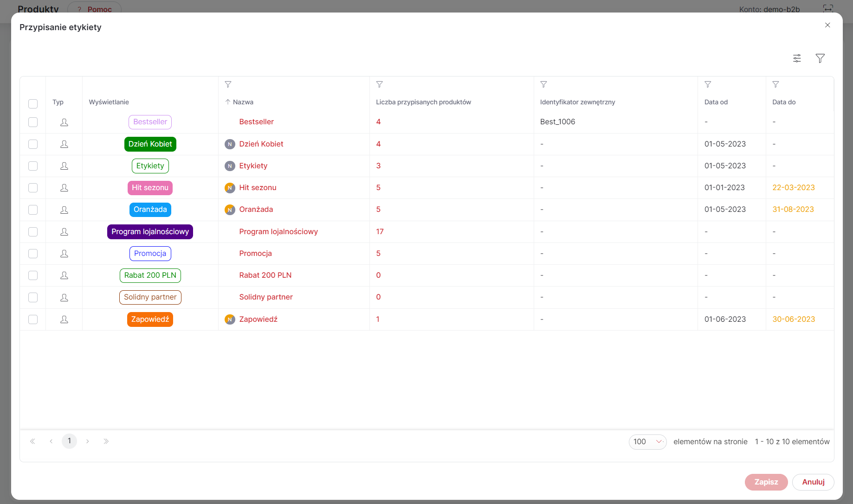Click the main filter funnel icon
The image size is (853, 504).
coord(820,58)
